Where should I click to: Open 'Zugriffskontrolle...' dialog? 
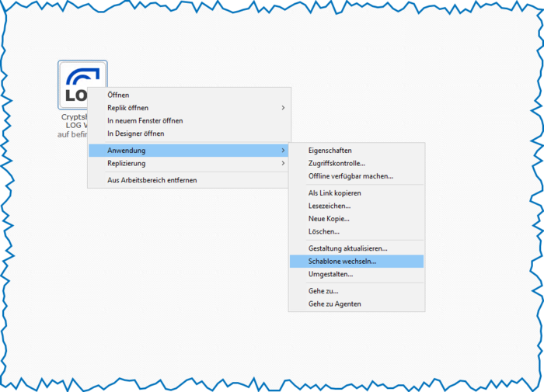pyautogui.click(x=337, y=163)
